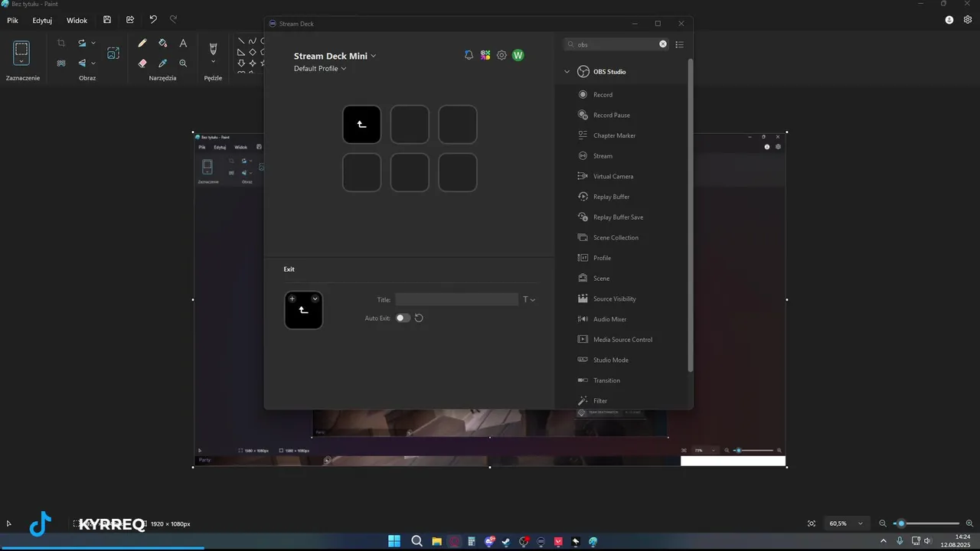Click the Title input field
The image size is (980, 551).
point(457,300)
